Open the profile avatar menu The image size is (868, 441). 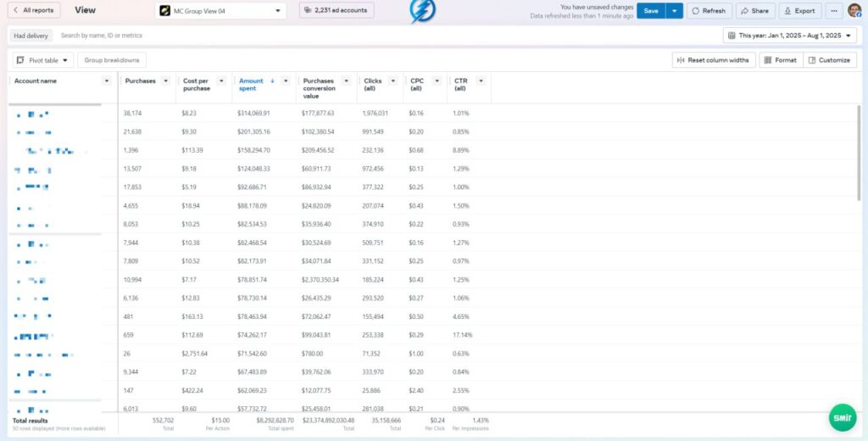click(x=854, y=11)
